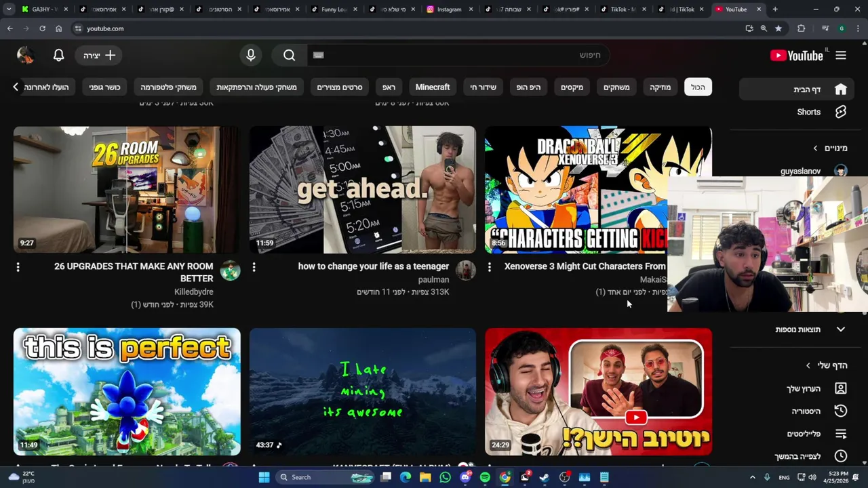The width and height of the screenshot is (868, 488).
Task: Open options menu for 26 Upgrades video
Action: click(x=18, y=268)
